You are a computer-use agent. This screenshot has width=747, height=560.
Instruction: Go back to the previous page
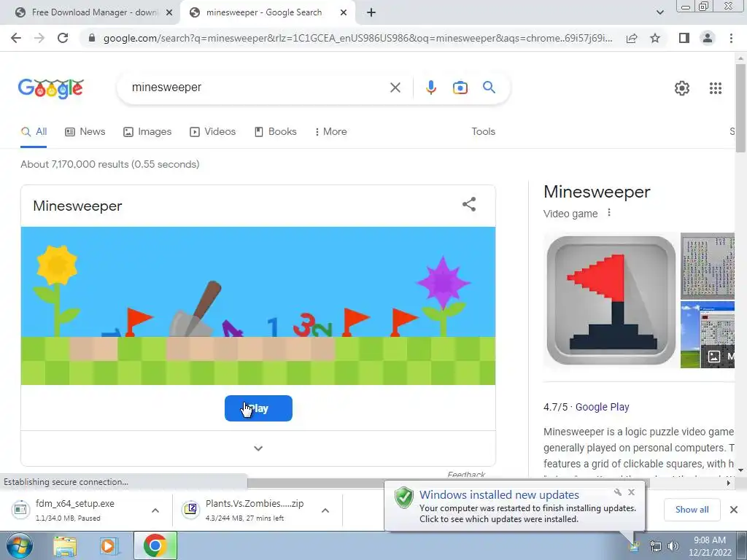tap(16, 38)
